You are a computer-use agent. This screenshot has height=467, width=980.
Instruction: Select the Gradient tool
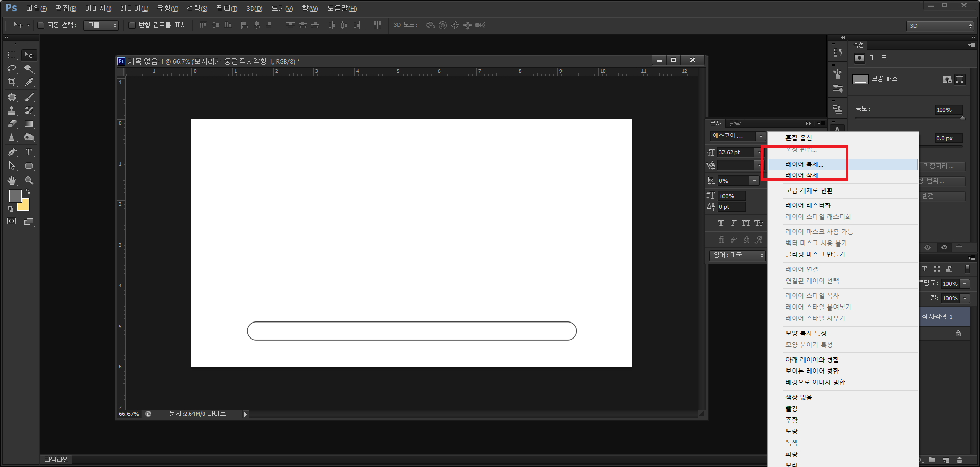point(29,124)
